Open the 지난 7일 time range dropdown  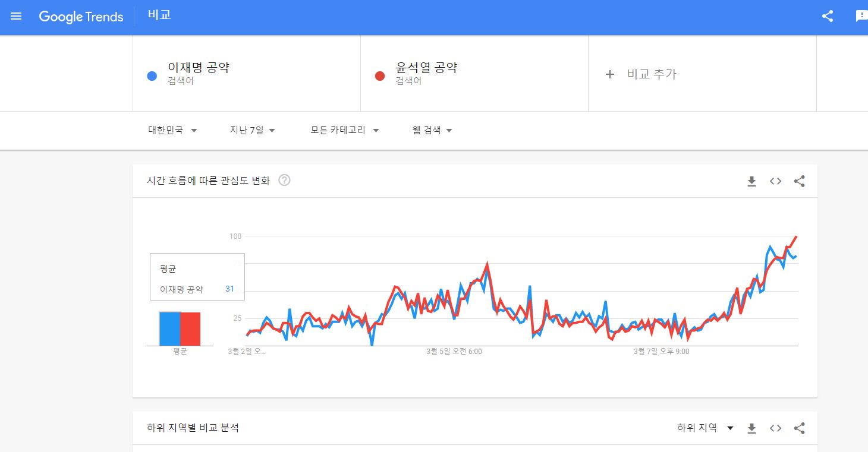tap(253, 130)
